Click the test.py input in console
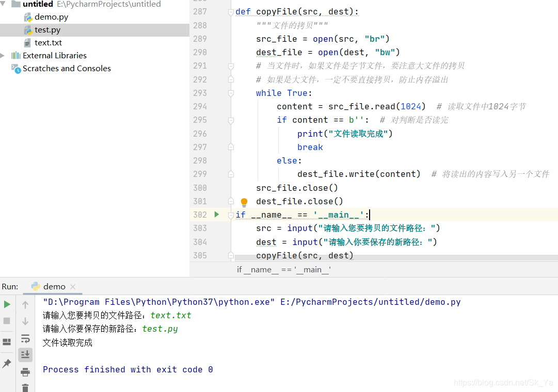558x392 pixels. tap(160, 329)
